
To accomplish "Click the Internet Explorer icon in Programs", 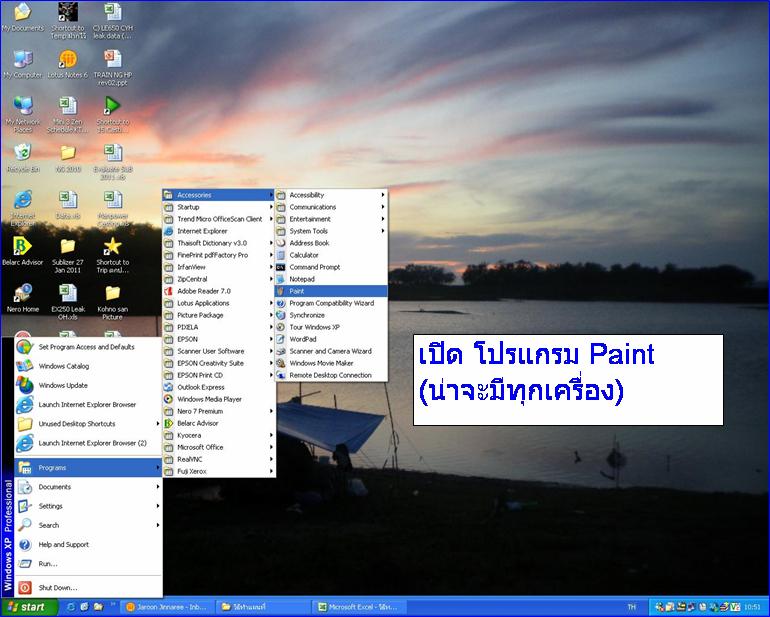I will (x=168, y=231).
